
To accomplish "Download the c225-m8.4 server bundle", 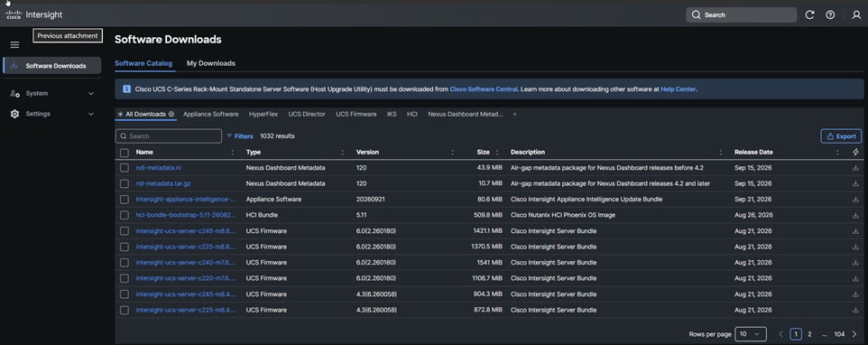I will tap(856, 310).
